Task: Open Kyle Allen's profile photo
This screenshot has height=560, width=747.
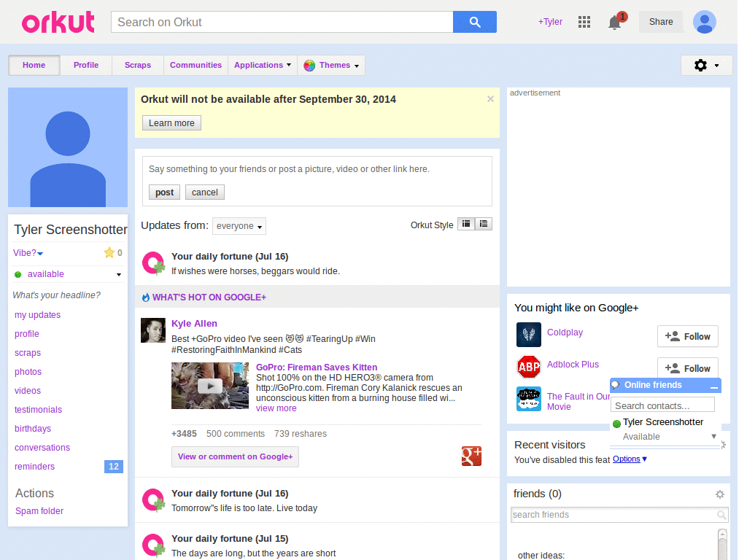Action: pyautogui.click(x=153, y=330)
